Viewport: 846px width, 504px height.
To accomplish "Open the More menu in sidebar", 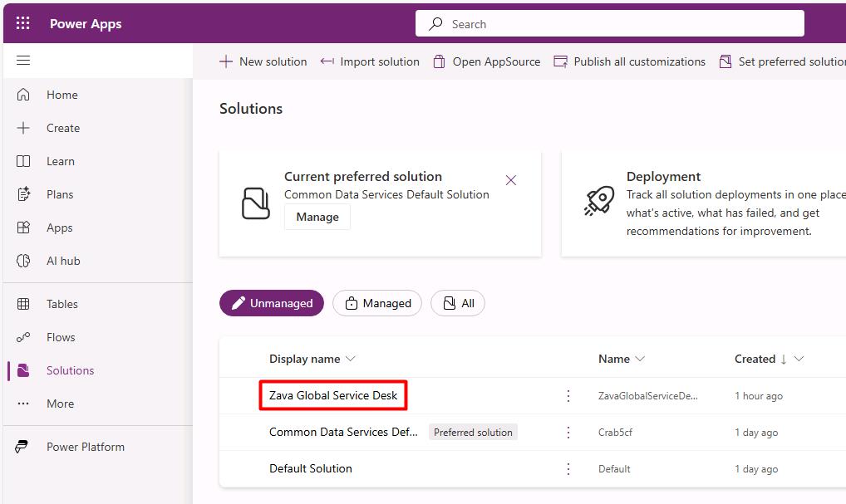I will (x=60, y=404).
